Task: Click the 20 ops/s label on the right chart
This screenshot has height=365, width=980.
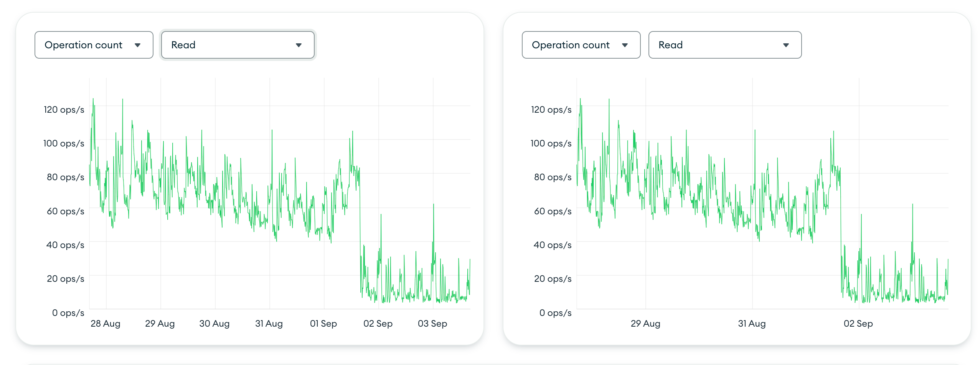Action: 553,279
